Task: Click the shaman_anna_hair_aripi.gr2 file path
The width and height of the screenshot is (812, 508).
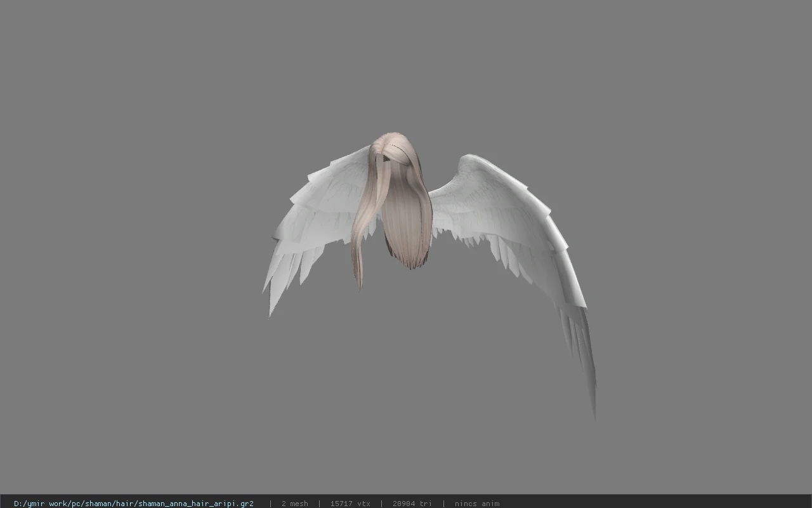Action: pyautogui.click(x=134, y=504)
